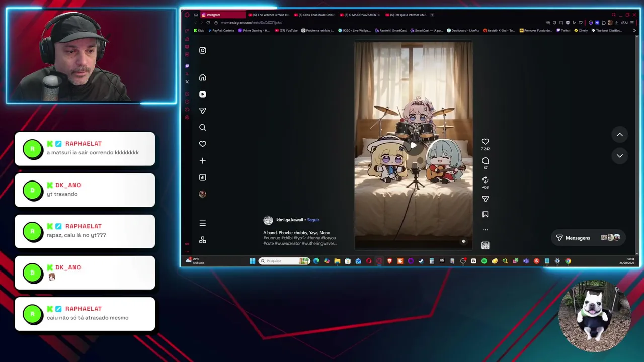Open the Kick bookmark
644x362 pixels.
199,31
